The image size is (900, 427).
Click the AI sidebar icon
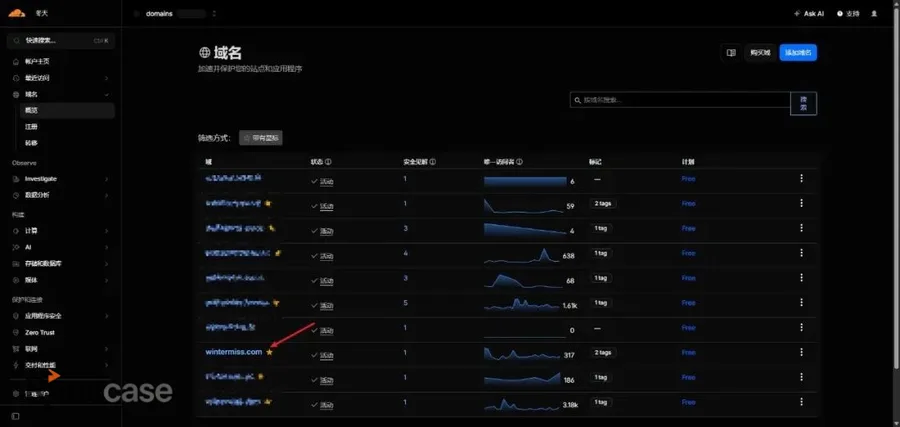click(16, 247)
